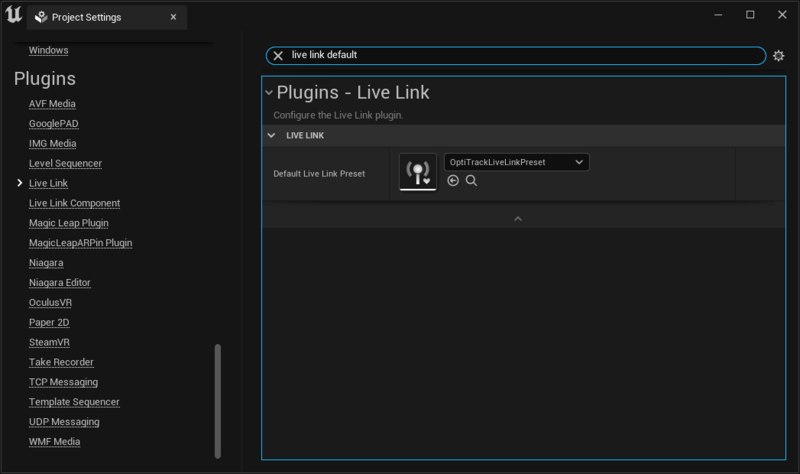Click the Live Link preset thumbnail
Viewport: 800px width, 474px height.
(418, 172)
